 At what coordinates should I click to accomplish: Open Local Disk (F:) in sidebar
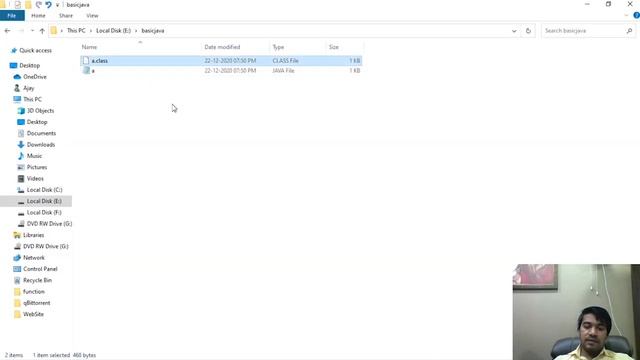(x=44, y=213)
